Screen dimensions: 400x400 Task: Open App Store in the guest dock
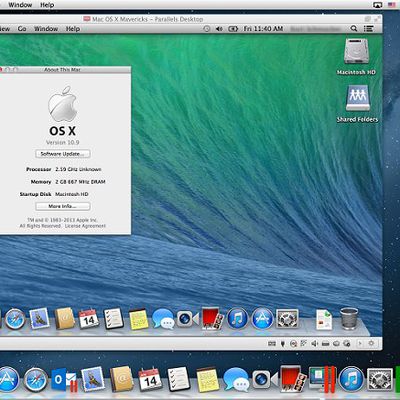262,318
